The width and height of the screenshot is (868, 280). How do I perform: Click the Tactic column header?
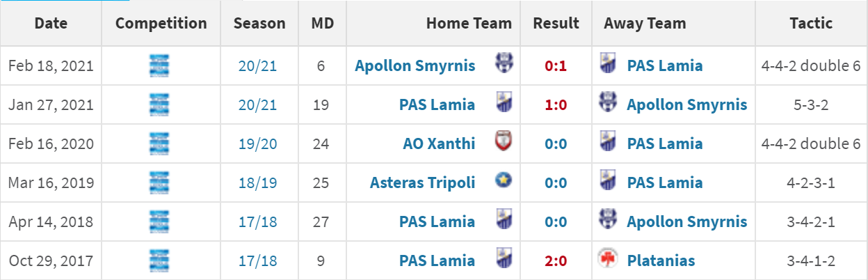811,23
